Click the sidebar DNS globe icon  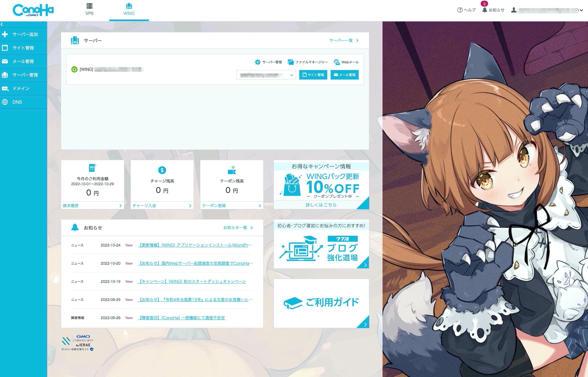(5, 102)
